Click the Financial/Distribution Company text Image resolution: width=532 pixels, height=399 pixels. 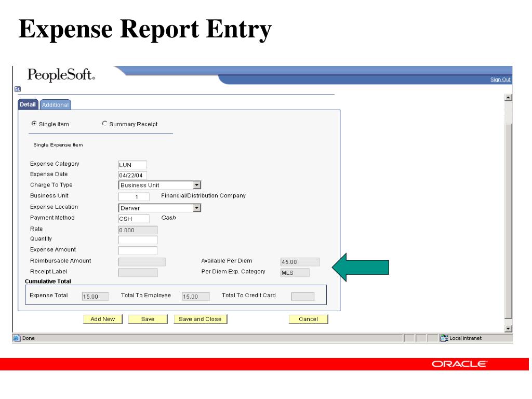coord(203,195)
